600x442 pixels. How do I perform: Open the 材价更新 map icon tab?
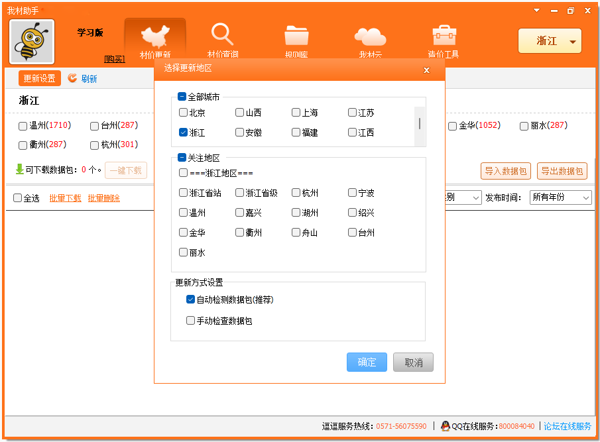click(154, 38)
